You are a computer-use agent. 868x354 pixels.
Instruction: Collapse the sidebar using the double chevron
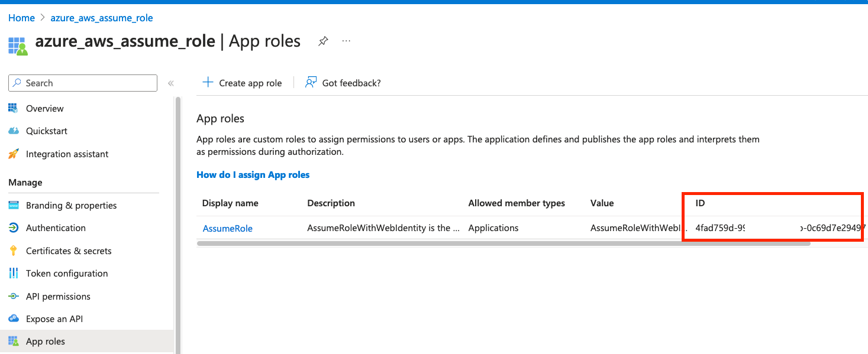click(x=170, y=83)
